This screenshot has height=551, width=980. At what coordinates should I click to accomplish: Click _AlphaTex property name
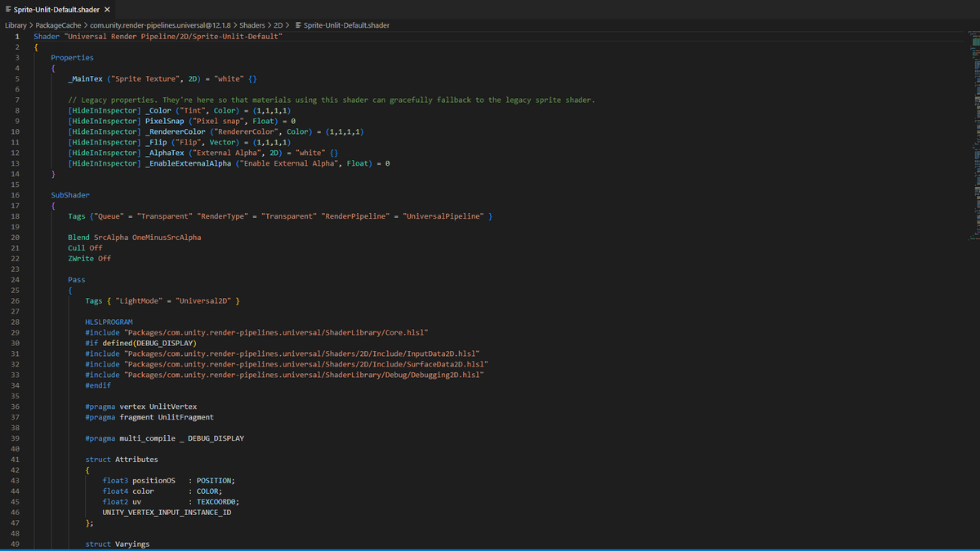coord(164,153)
